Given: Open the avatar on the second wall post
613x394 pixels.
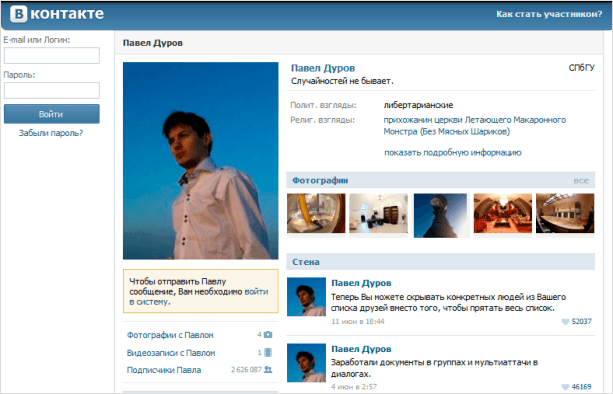Looking at the screenshot, I should pos(306,363).
